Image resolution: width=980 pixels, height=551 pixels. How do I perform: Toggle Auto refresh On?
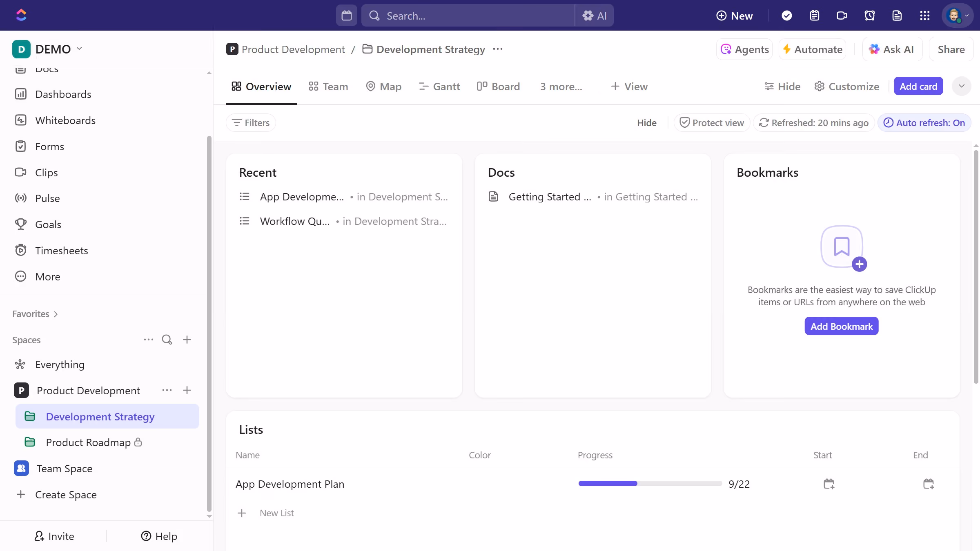(x=924, y=123)
